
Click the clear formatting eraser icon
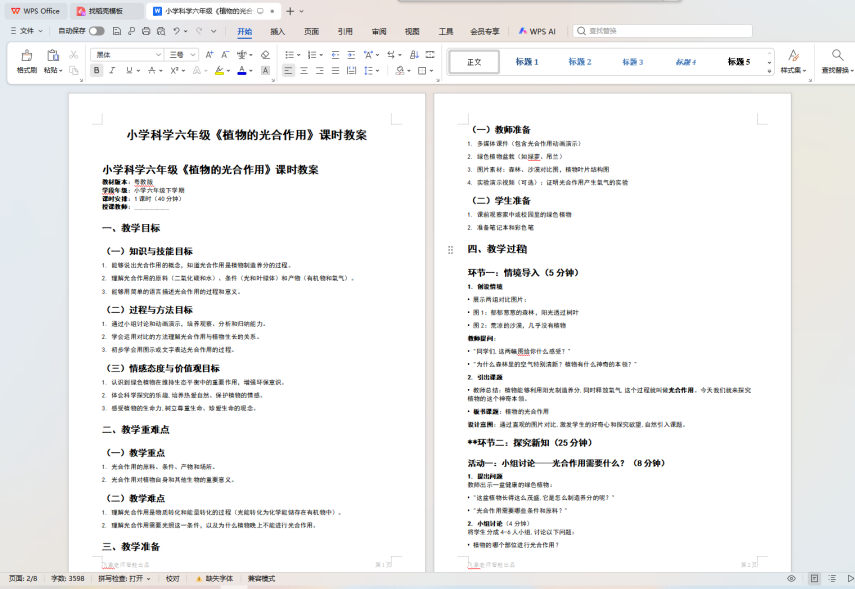[x=265, y=54]
